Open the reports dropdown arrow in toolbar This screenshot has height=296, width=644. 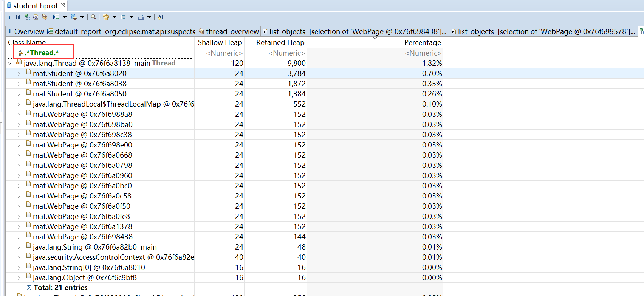65,17
